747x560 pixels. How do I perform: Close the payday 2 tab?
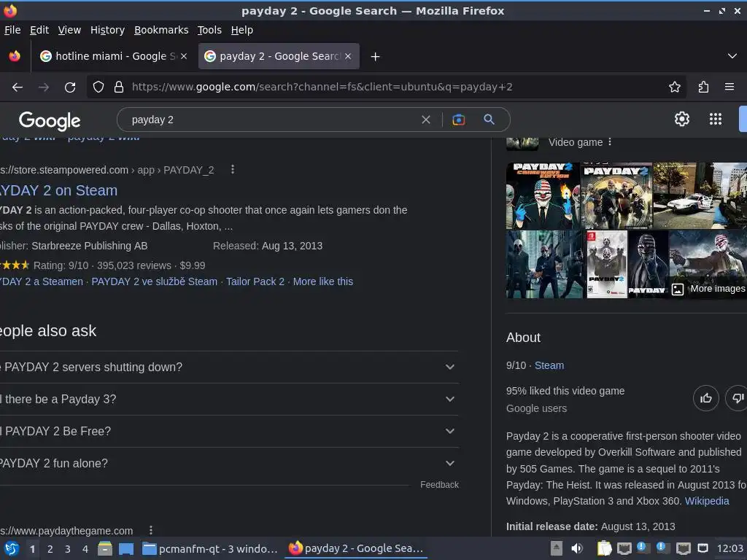tap(348, 56)
